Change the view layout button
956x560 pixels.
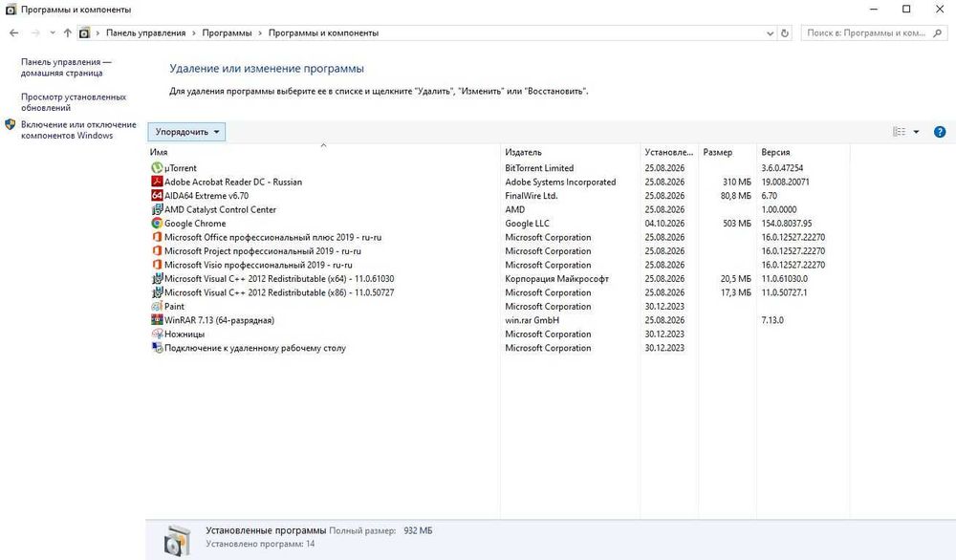(900, 132)
